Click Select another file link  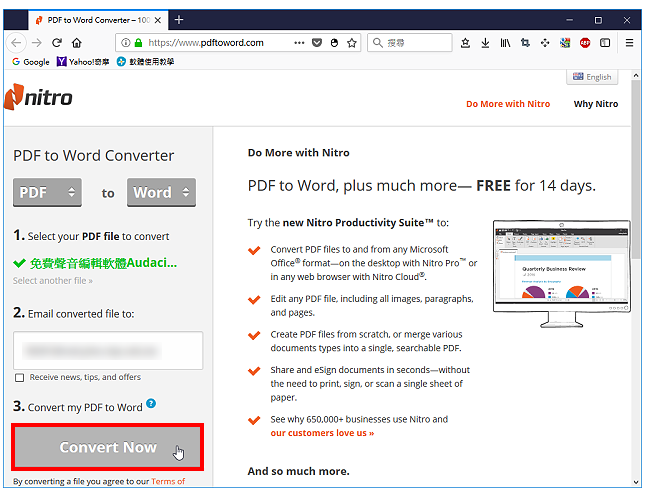(53, 281)
